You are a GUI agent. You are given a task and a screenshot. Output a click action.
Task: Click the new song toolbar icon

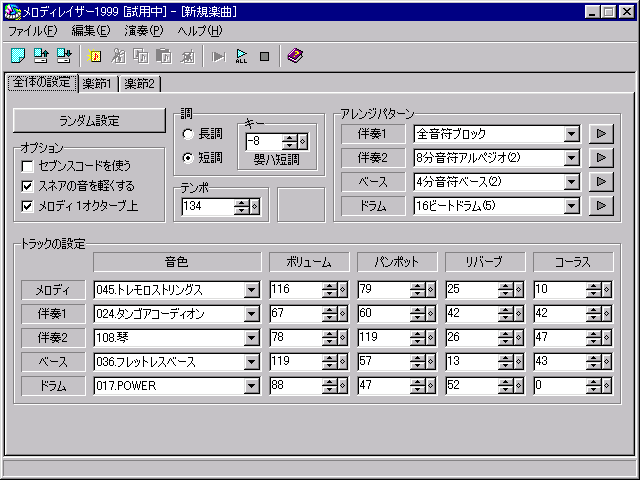coord(18,56)
